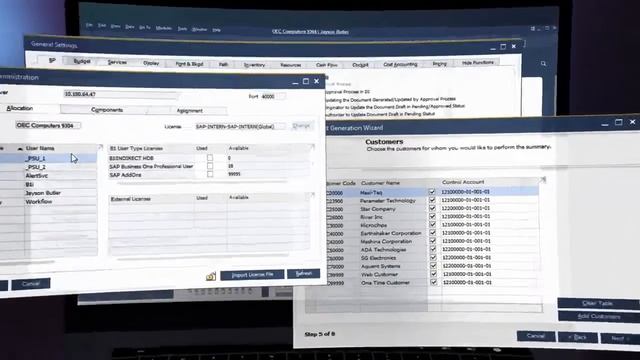
Task: Click the Customer Name column header
Action: point(380,183)
